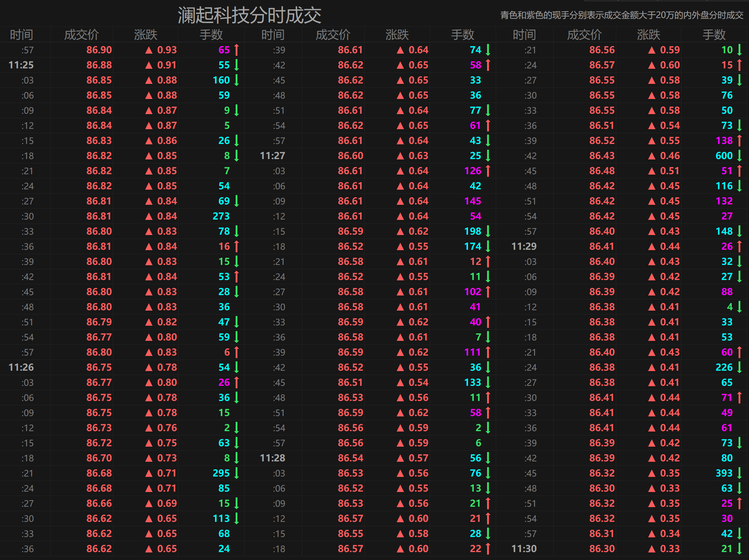749x560 pixels.
Task: Click the trade price 86.70
Action: point(99,458)
